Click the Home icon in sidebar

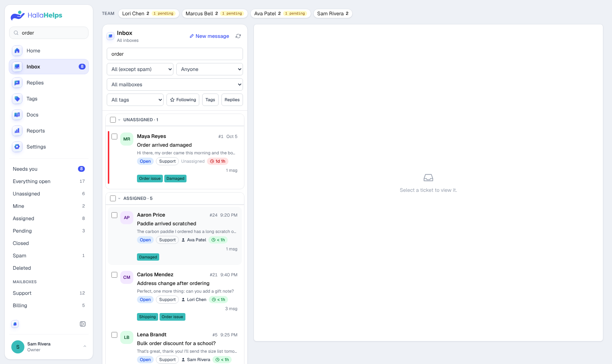tap(17, 51)
